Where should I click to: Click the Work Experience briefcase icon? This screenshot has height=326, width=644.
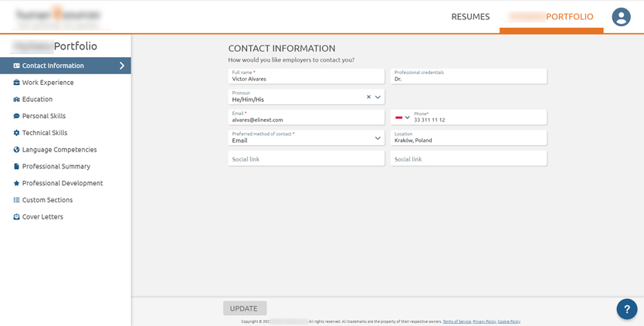point(16,83)
